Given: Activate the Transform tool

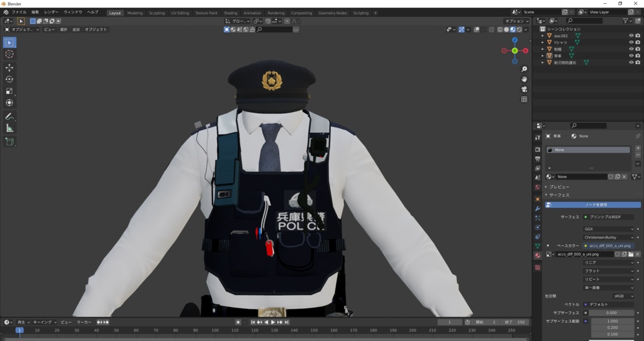Looking at the screenshot, I should pos(9,103).
